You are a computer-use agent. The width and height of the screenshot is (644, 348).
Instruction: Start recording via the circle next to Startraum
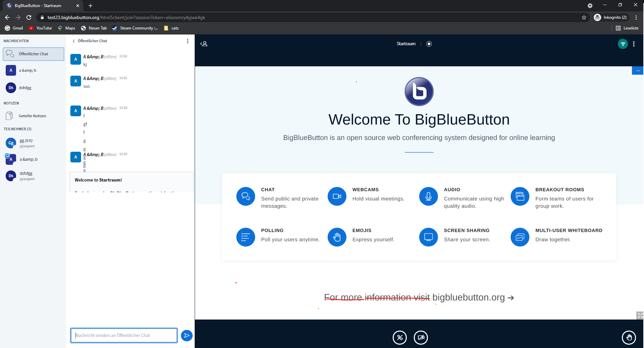[429, 44]
